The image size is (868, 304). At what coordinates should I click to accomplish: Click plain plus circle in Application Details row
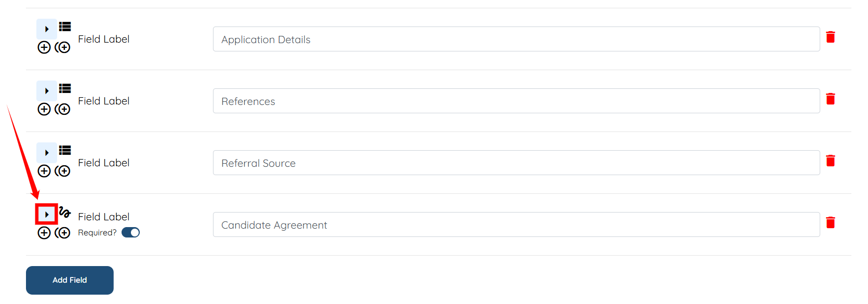pyautogui.click(x=44, y=47)
